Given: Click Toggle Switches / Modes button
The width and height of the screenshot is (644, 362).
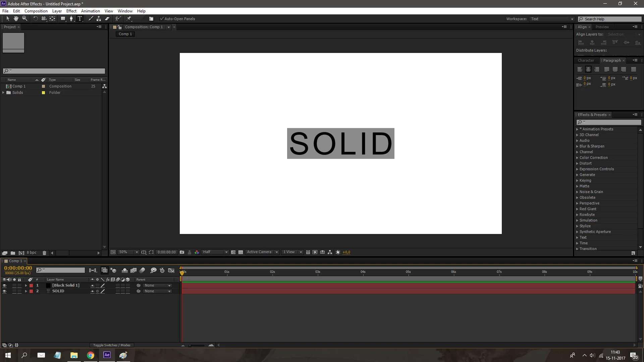Looking at the screenshot, I should (112, 345).
